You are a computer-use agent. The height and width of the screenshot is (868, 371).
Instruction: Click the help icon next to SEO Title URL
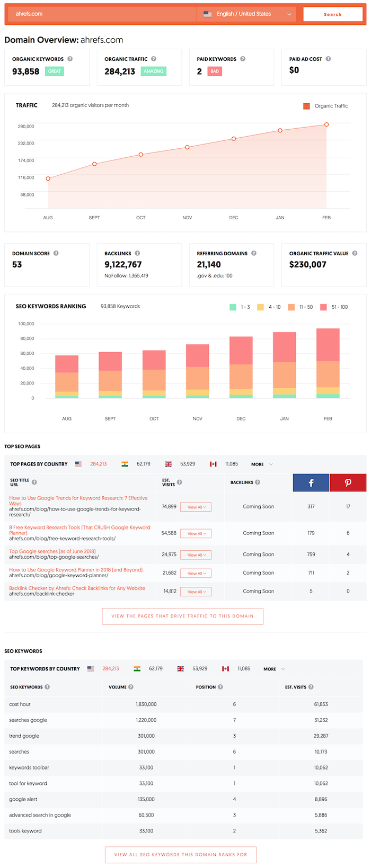34,482
